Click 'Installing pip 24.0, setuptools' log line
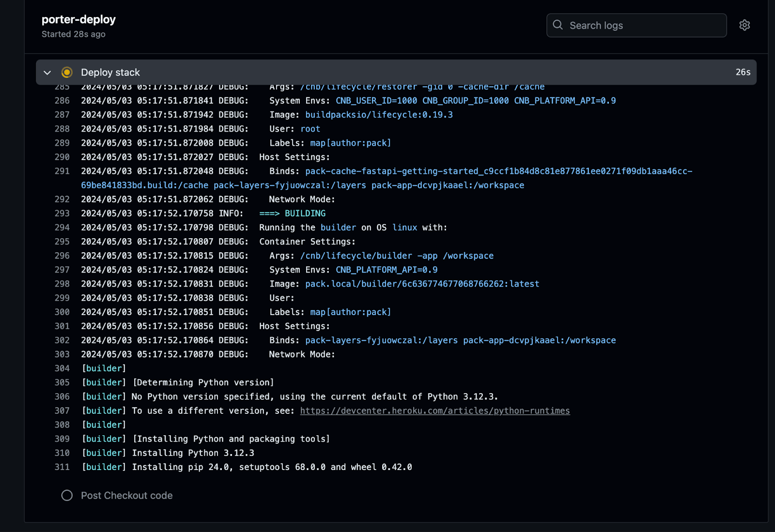 272,467
